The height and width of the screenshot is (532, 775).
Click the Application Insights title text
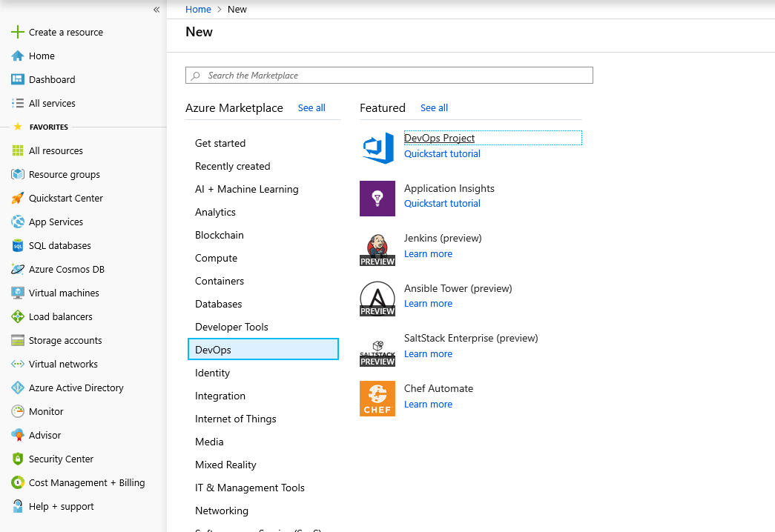(x=449, y=188)
